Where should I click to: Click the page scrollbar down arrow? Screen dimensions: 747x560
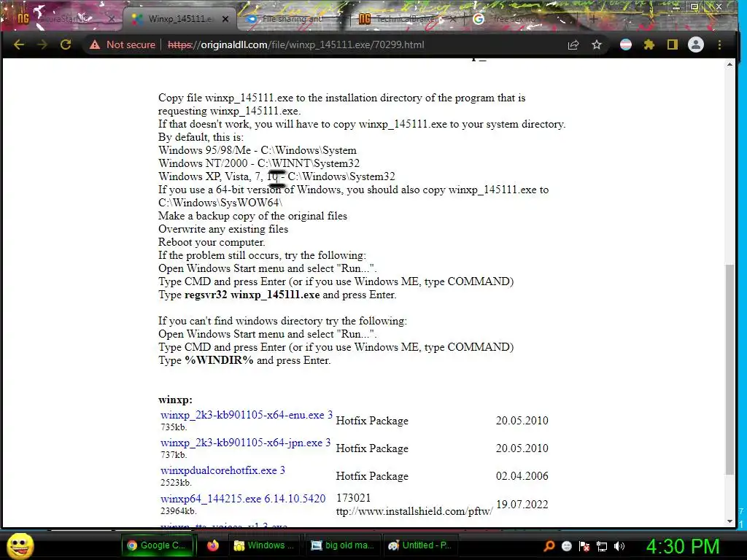(729, 521)
